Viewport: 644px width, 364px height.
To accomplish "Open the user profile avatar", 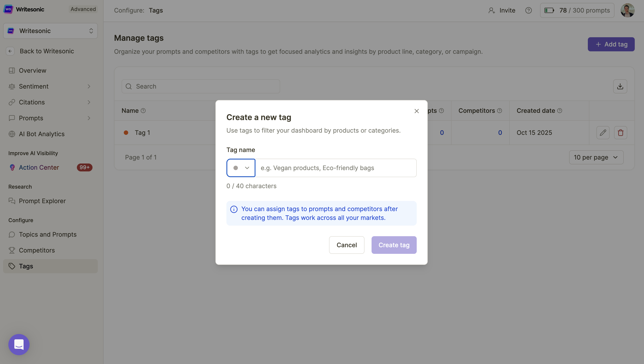I will pos(627,10).
